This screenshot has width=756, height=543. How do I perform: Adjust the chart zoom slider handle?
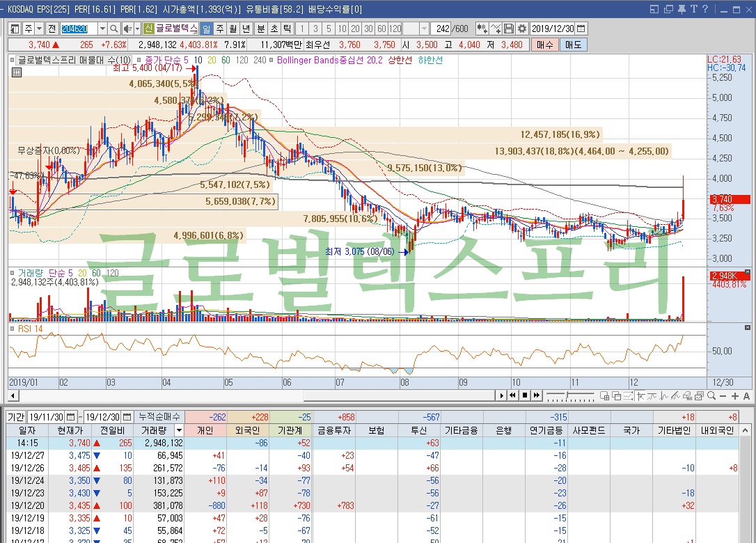(567, 395)
